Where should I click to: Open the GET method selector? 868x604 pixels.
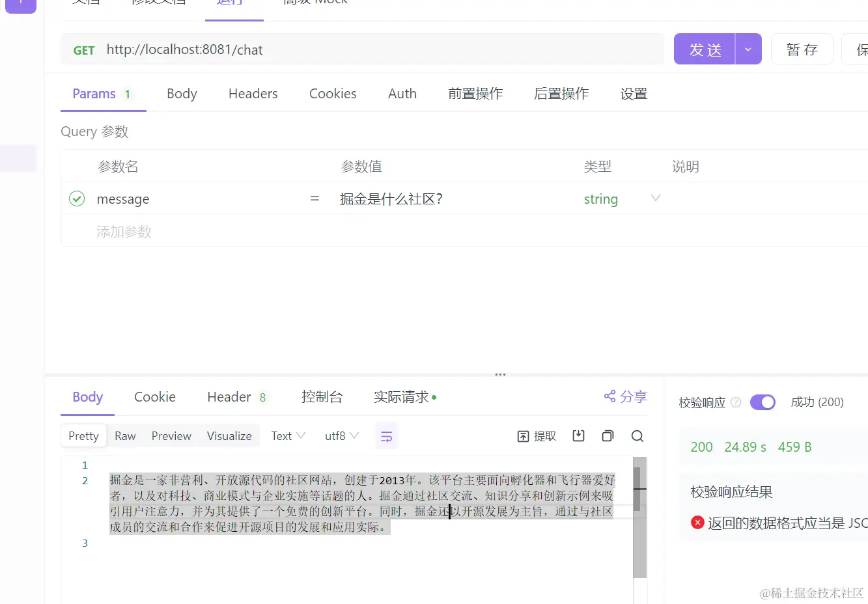tap(84, 50)
